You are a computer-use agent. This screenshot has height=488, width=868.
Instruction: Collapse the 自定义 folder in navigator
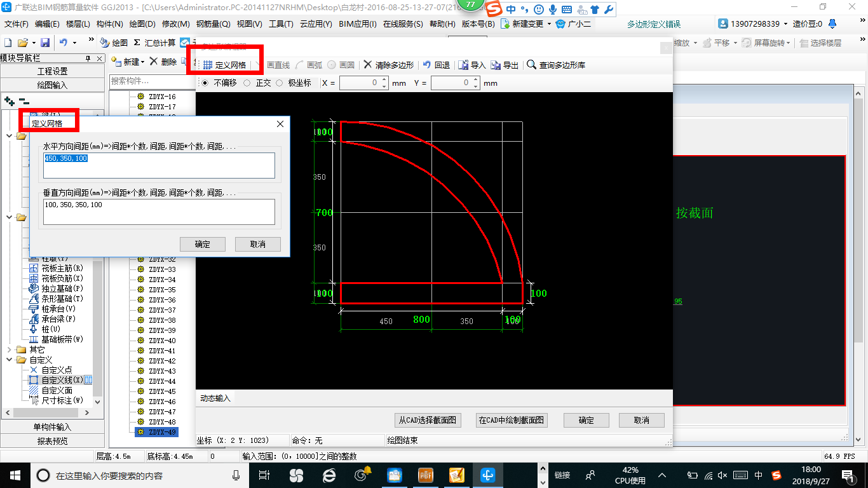9,360
